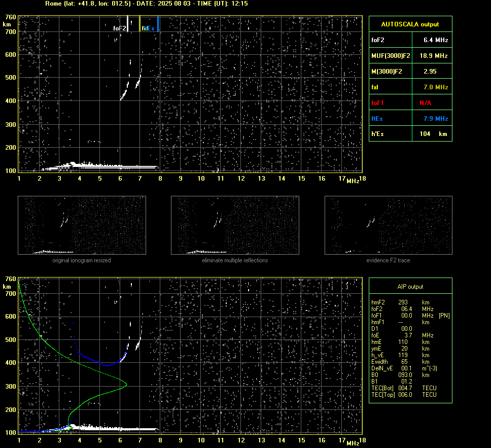The width and height of the screenshot is (491, 448).
Task: Click the MHz axis unit label under upper ionogram
Action: click(353, 181)
